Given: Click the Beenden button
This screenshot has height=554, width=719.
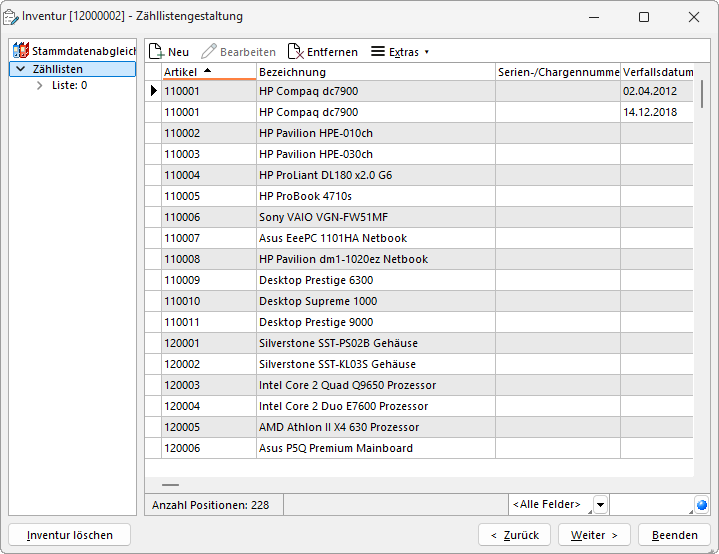Looking at the screenshot, I should (x=675, y=535).
